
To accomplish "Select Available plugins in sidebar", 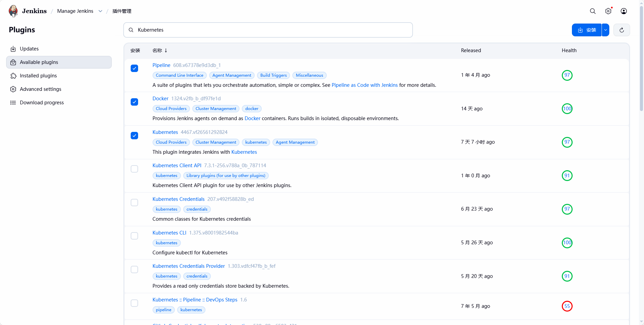I will [x=59, y=62].
